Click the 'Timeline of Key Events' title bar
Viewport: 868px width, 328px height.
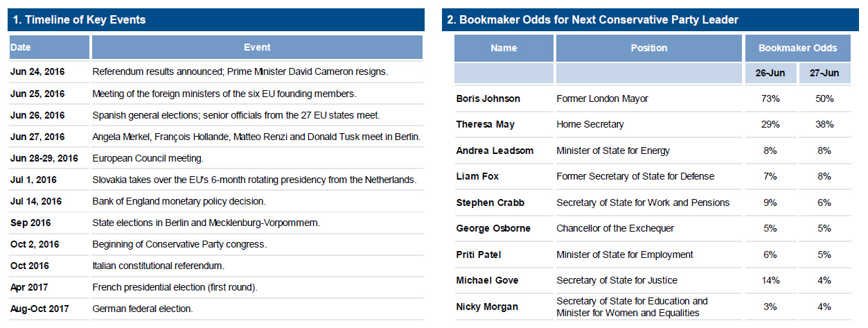pos(80,20)
